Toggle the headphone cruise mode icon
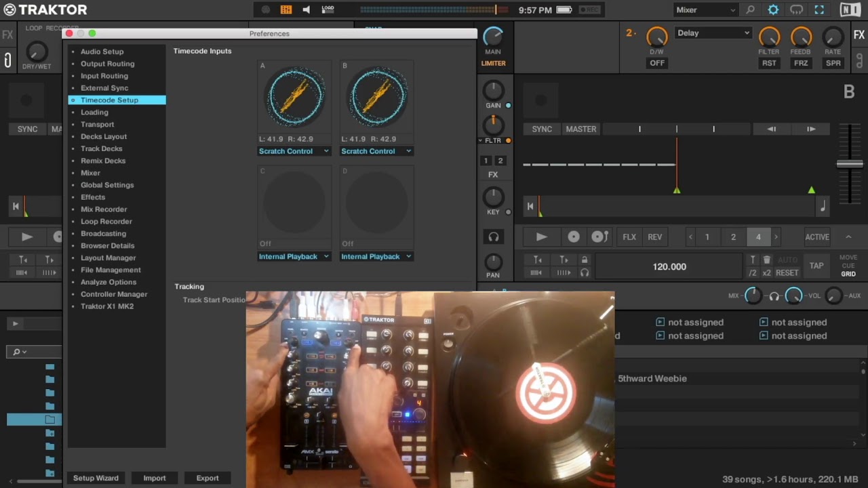868x488 pixels. pos(797,10)
